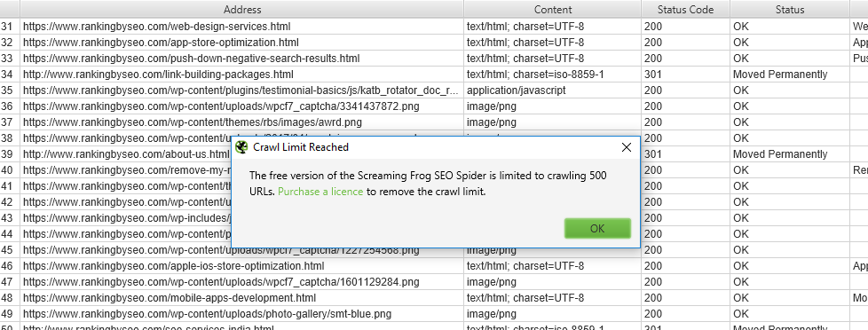This screenshot has width=868, height=330.
Task: Select the mobile-apps-development.html URL
Action: pos(170,298)
